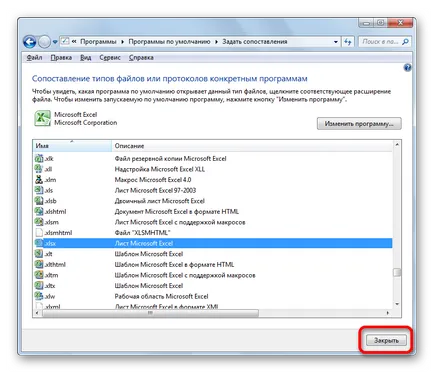Click the .xlw file icon

click(x=39, y=296)
